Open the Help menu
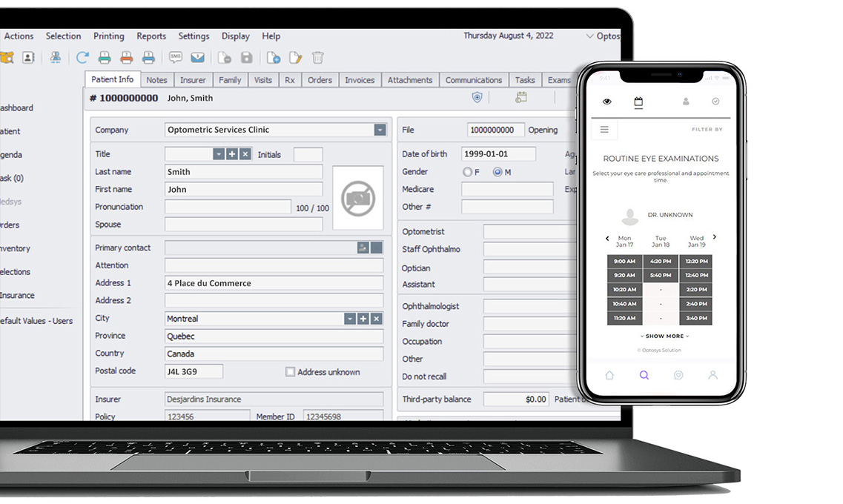843x504 pixels. click(x=271, y=36)
